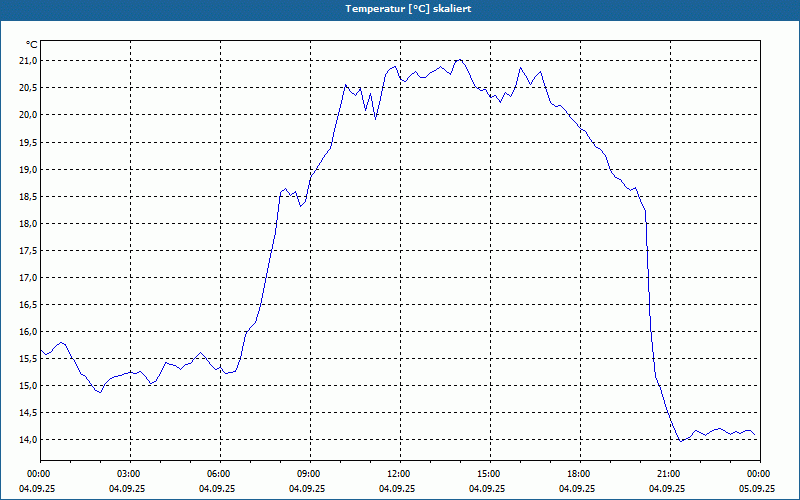Click the 15:00 x-axis label
Screen dimensions: 800x500
pos(490,474)
